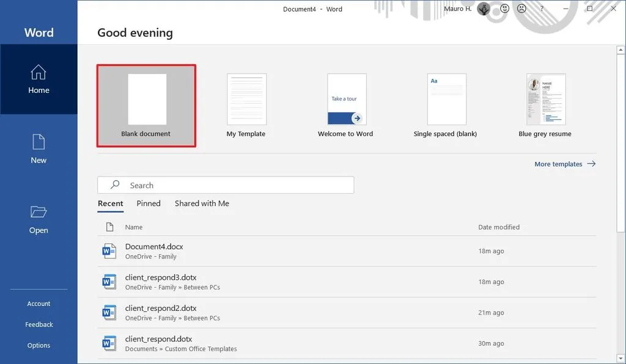Switch to the Pinned tab
Screen dimensions: 626x364
point(149,203)
